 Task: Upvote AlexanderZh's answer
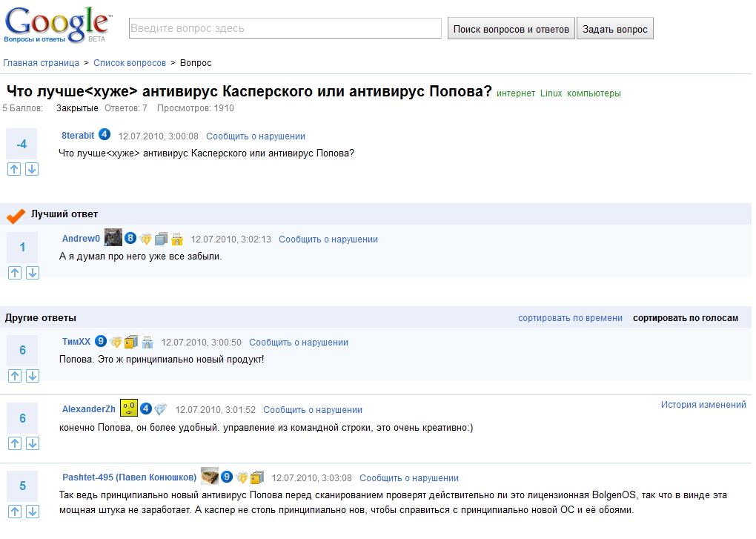click(15, 443)
